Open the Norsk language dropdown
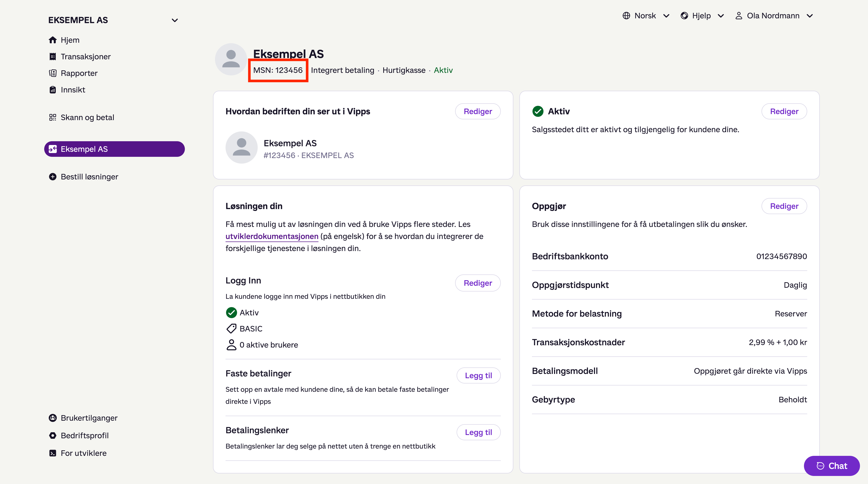 (x=646, y=16)
